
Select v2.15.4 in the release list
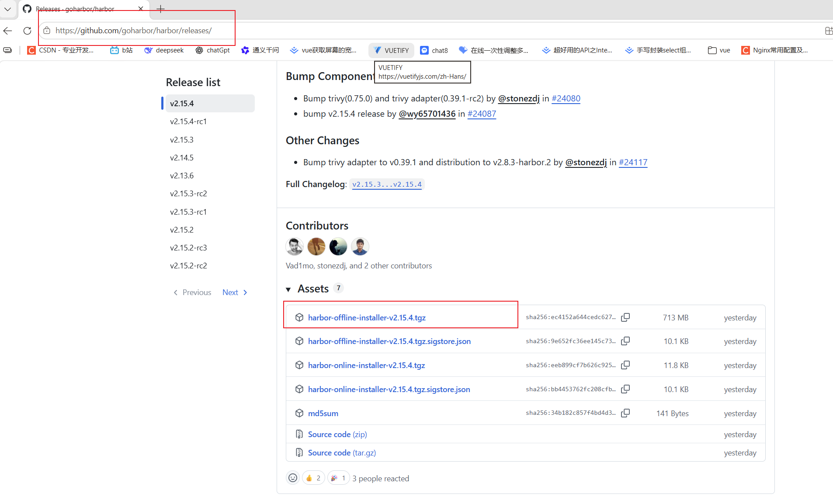tap(210, 104)
